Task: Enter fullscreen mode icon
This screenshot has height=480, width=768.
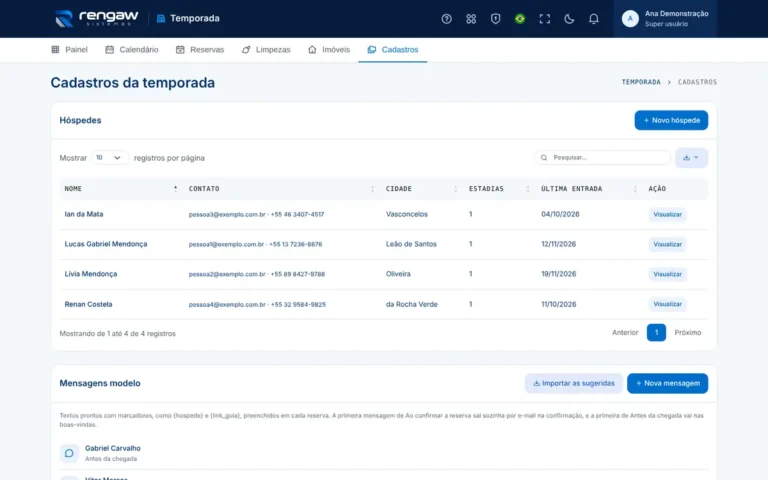Action: tap(544, 19)
